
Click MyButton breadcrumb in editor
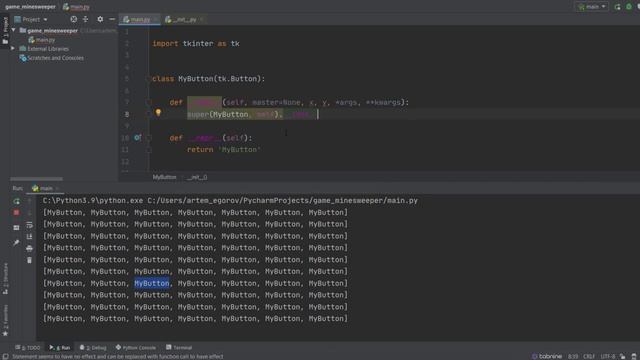[x=164, y=177]
